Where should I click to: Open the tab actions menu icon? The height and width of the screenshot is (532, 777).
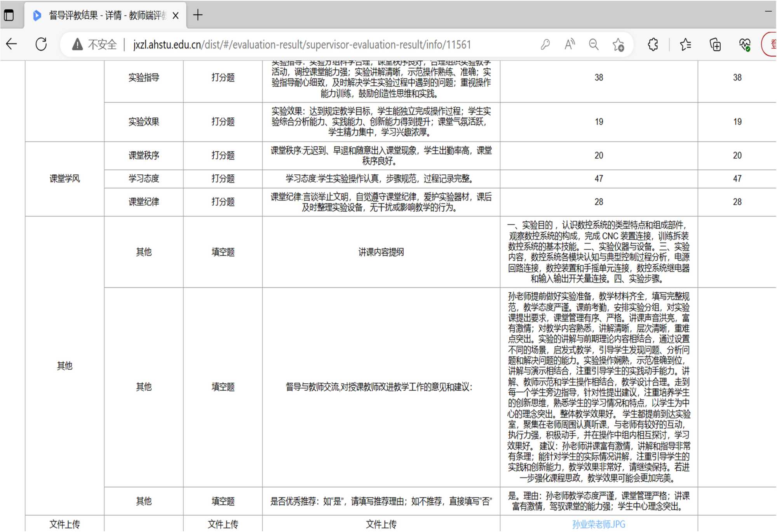point(9,15)
